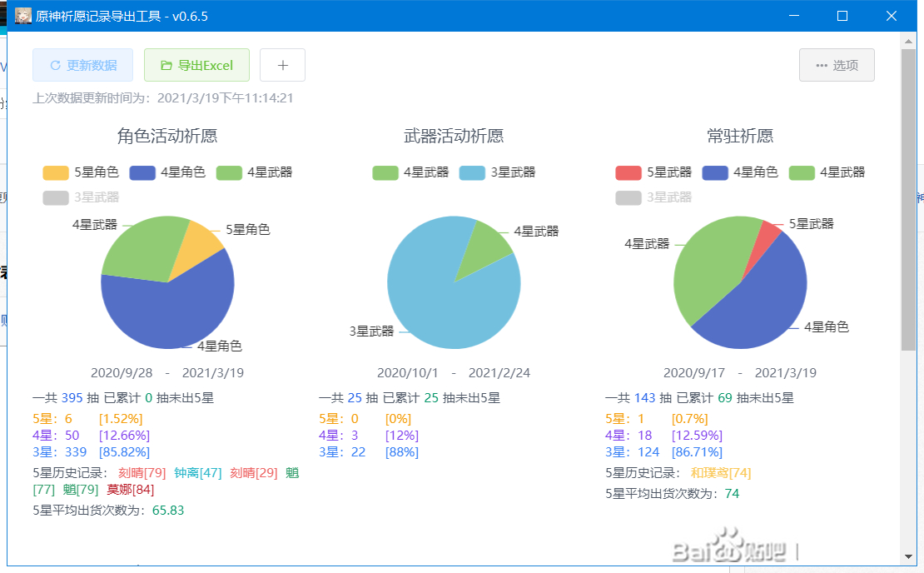Click the 一共 143 抽 summary line
Image resolution: width=924 pixels, height=573 pixels.
click(x=699, y=398)
